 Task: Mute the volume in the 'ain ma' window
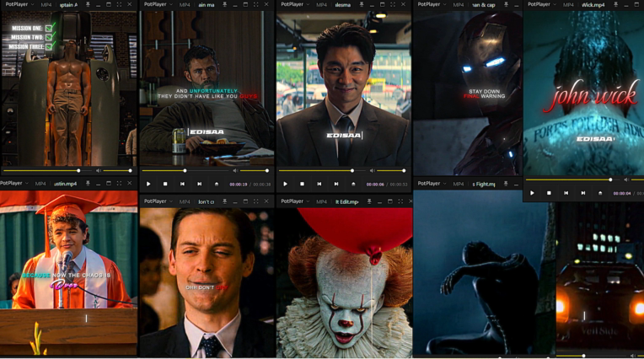pos(235,170)
